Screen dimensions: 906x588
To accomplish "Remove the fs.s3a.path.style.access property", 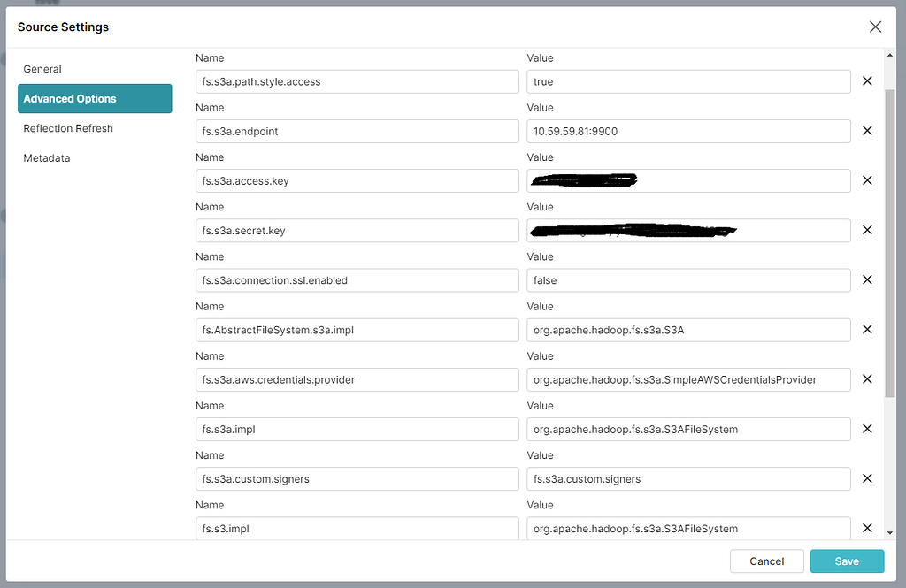I will point(867,80).
